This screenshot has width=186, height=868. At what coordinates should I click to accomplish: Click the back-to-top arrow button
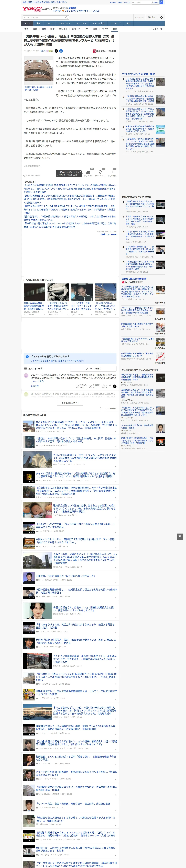(x=180, y=537)
